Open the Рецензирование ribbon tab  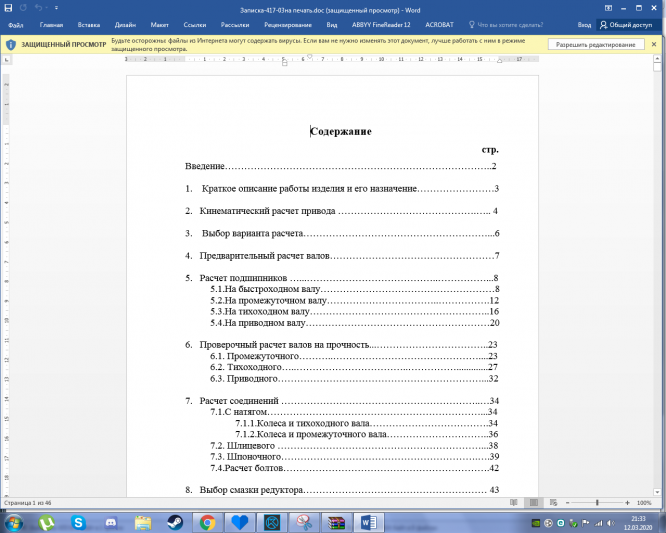click(x=288, y=25)
